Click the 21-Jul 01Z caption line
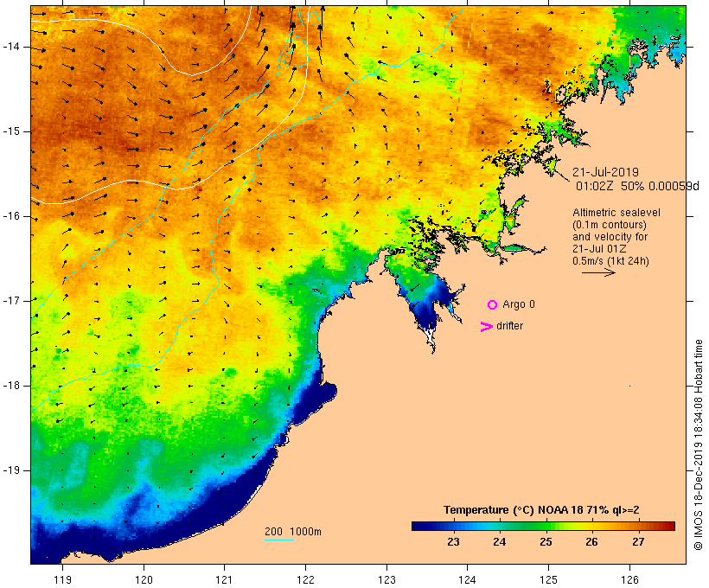Screen dimensions: 709x588 599,249
